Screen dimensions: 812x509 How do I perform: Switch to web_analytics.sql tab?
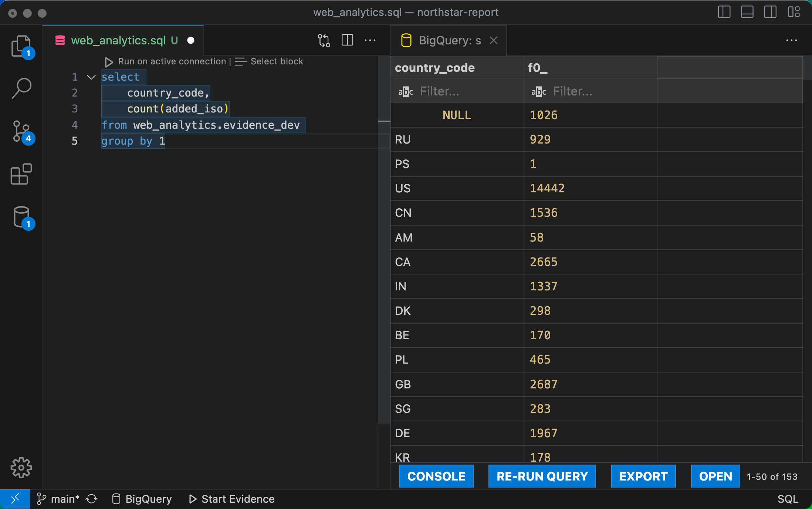(123, 40)
